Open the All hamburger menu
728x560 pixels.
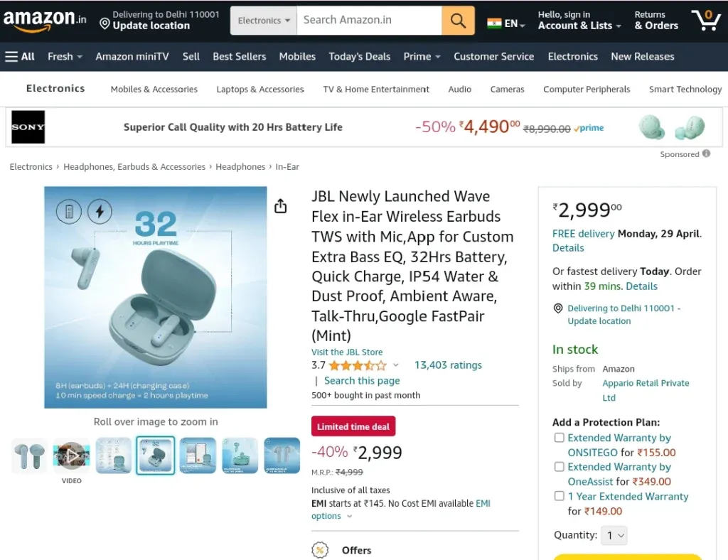20,57
